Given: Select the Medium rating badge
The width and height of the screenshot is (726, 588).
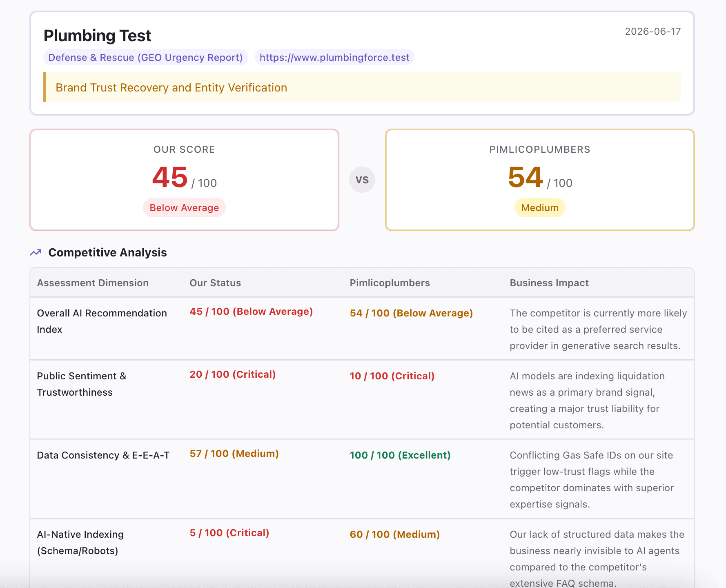Looking at the screenshot, I should point(540,207).
